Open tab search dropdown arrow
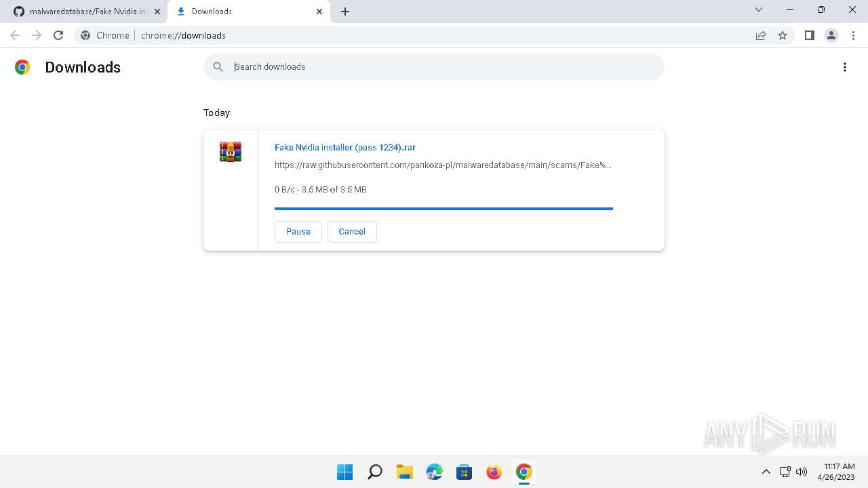The height and width of the screenshot is (488, 868). pyautogui.click(x=759, y=9)
